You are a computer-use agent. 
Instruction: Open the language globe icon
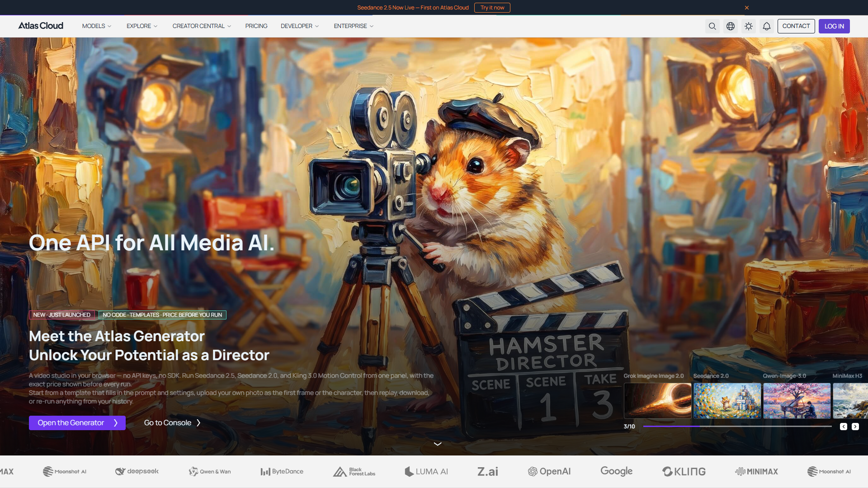(731, 26)
